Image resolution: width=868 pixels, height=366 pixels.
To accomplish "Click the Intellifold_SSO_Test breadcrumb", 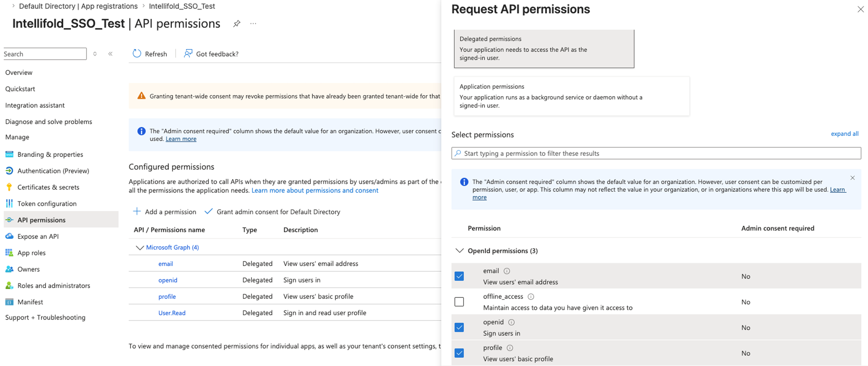I will point(182,6).
